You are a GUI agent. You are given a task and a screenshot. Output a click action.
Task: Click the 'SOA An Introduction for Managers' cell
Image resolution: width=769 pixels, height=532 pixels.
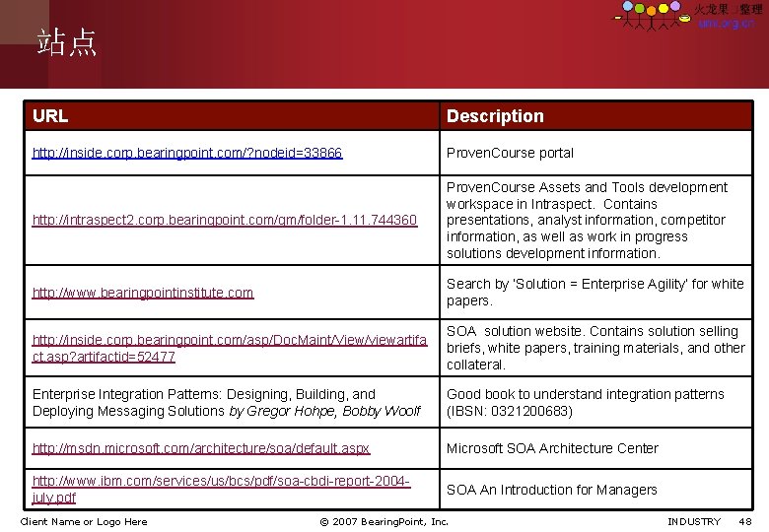click(595, 490)
